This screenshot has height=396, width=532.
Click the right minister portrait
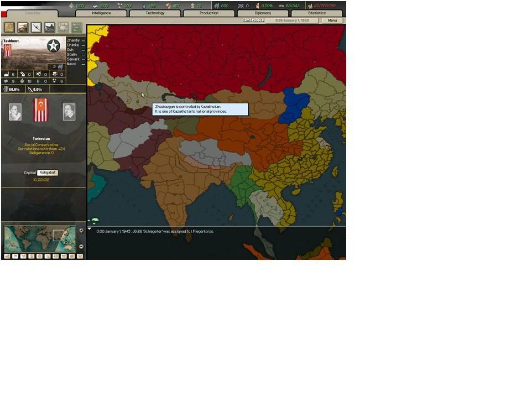pyautogui.click(x=69, y=112)
